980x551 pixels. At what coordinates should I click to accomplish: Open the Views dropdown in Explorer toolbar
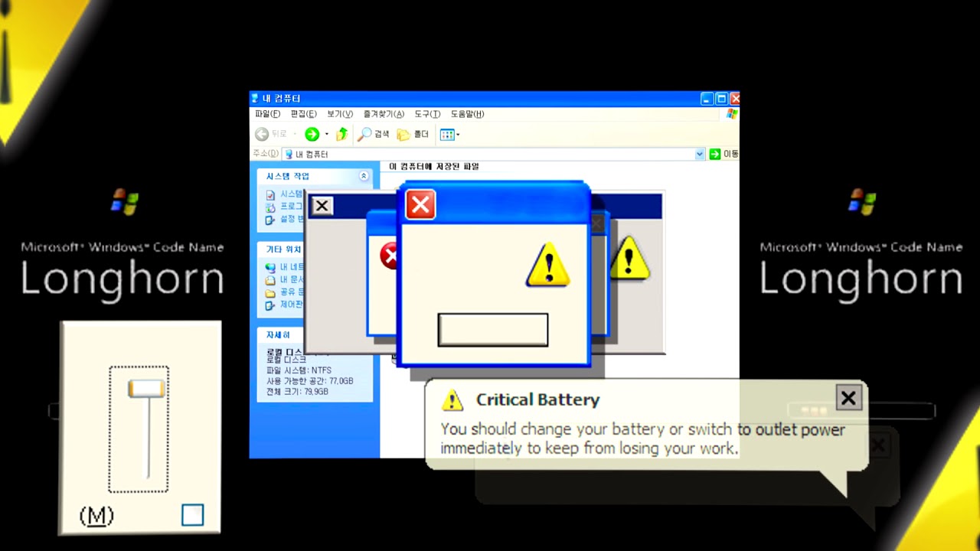coord(449,135)
